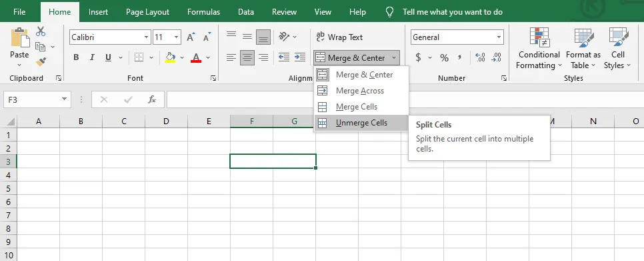Expand the Paste options arrow
The width and height of the screenshot is (644, 261).
(19, 65)
